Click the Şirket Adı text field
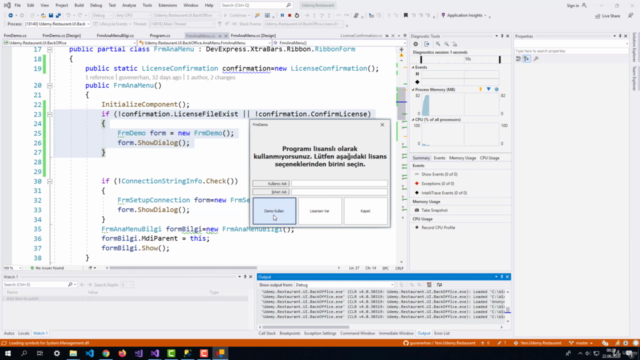Image resolution: width=640 pixels, height=360 pixels. coord(339,192)
